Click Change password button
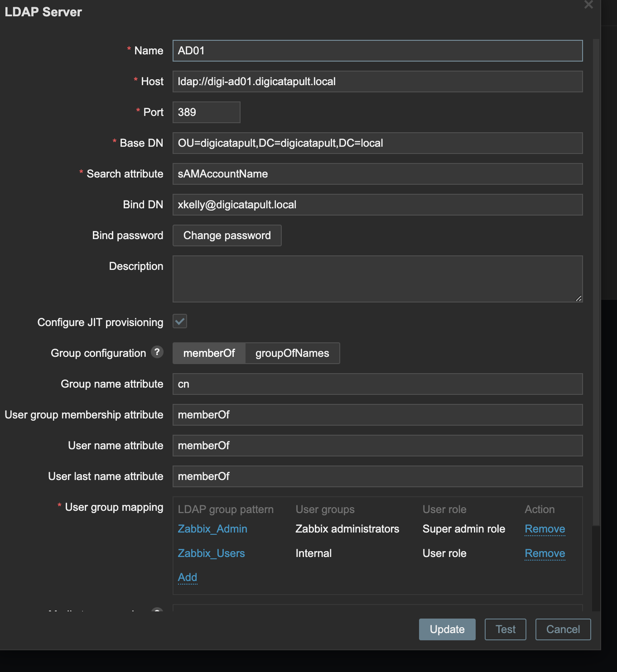Image resolution: width=617 pixels, height=672 pixels. (x=227, y=235)
